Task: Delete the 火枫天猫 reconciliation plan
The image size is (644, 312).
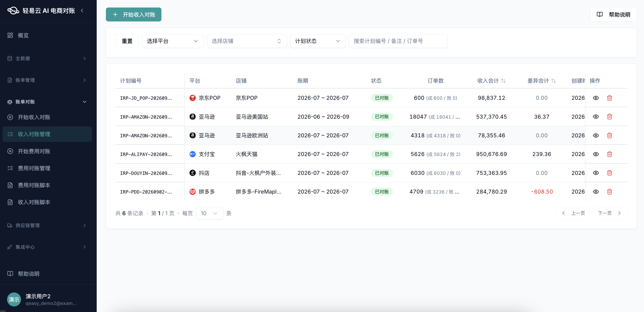Action: [609, 154]
